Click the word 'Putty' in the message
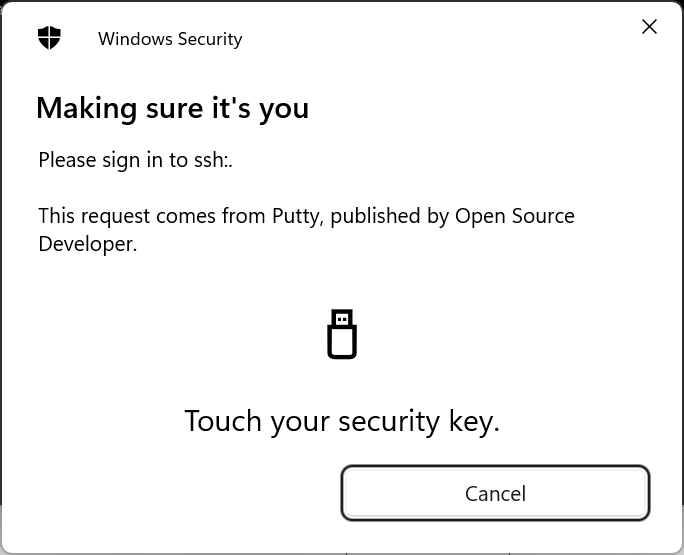The image size is (684, 555). point(297,216)
